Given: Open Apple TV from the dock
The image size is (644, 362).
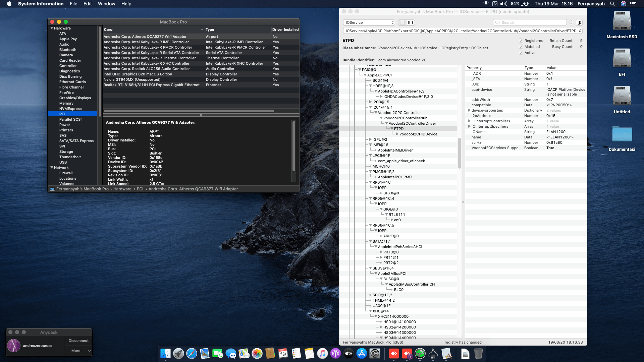Looking at the screenshot, I should [x=348, y=353].
